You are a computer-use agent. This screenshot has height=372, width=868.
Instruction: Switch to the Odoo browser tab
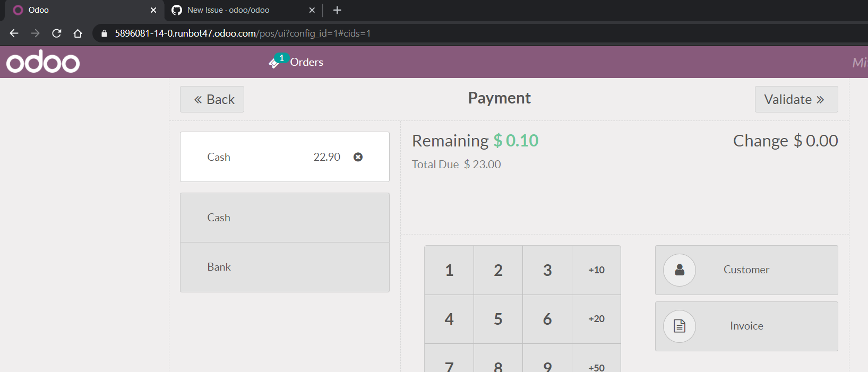tap(74, 10)
